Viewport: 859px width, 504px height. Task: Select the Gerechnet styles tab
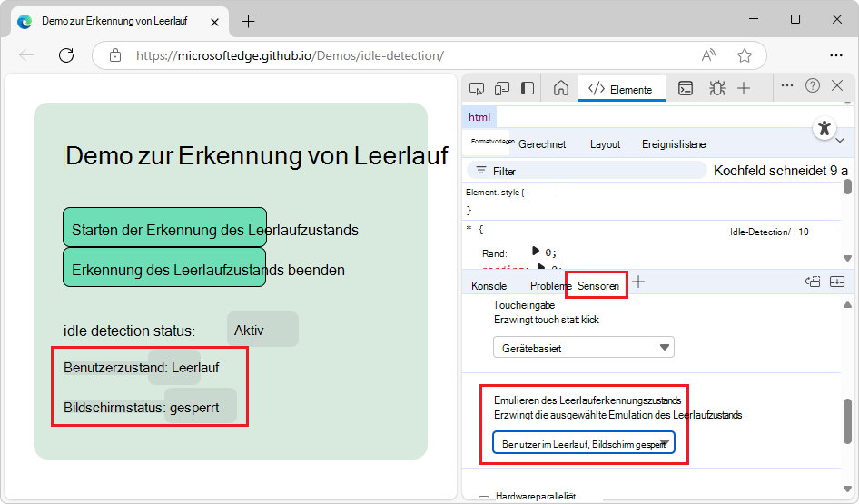(542, 144)
